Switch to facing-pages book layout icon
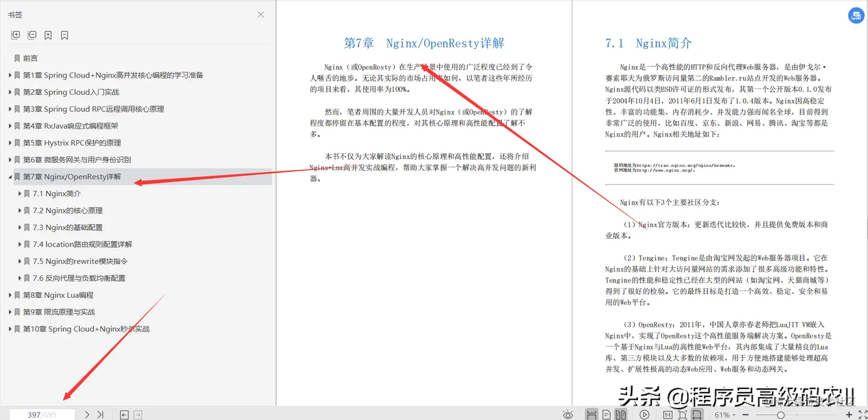 [621, 414]
